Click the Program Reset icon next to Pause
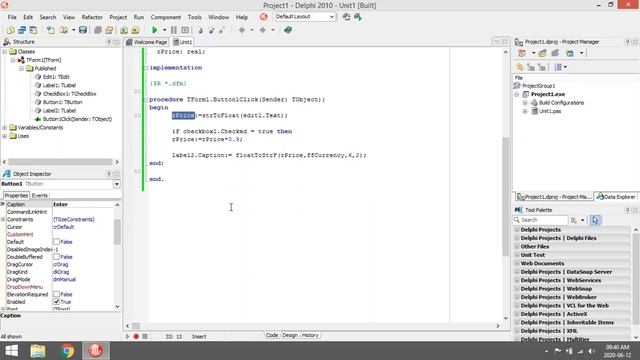Viewport: 640px width, 360px height. click(x=185, y=30)
